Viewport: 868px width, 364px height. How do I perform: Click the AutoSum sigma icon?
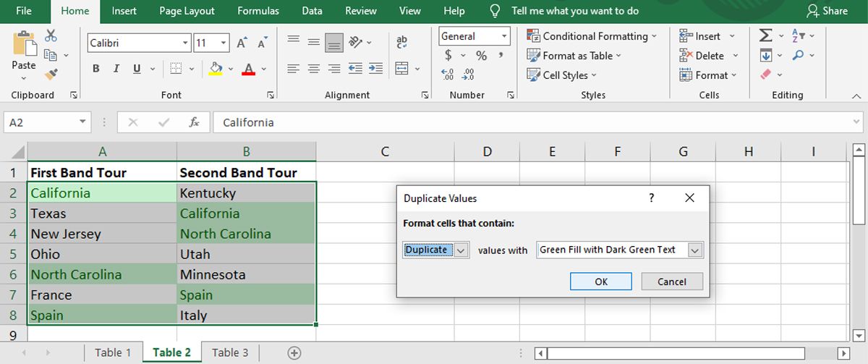click(x=765, y=35)
